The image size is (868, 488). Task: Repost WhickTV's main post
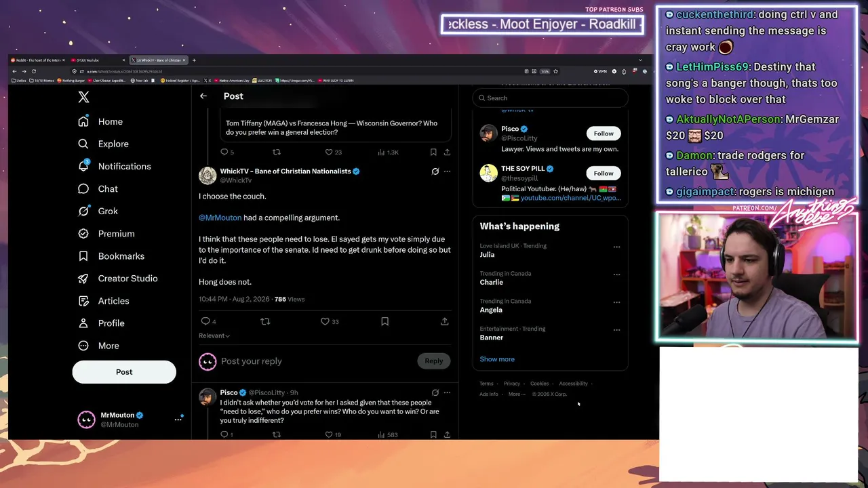pos(265,321)
